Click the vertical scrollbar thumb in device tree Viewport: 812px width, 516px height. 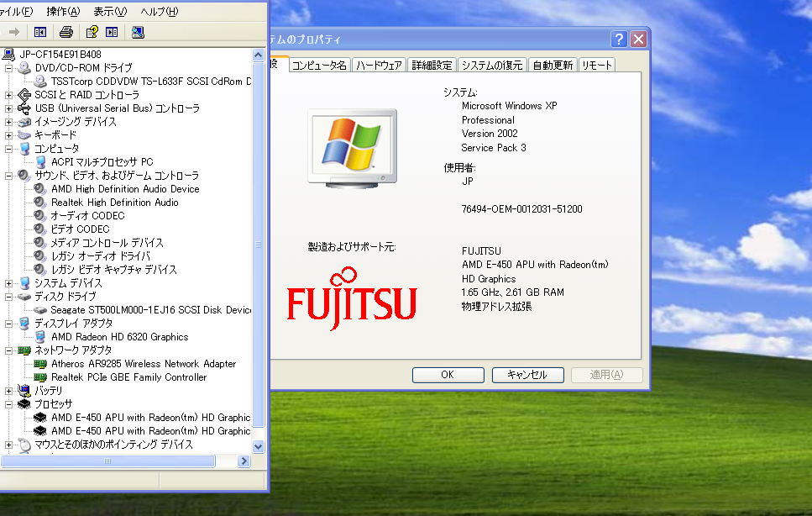pos(259,244)
